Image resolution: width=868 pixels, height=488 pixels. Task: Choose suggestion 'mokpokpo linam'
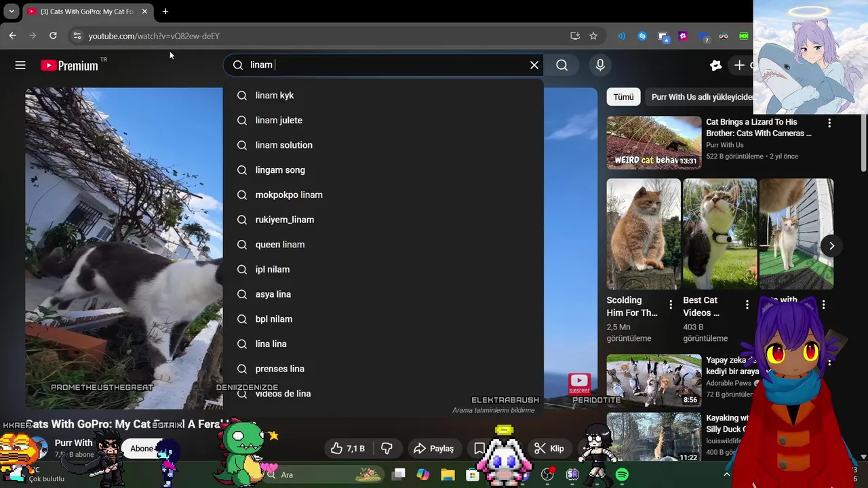[383, 195]
